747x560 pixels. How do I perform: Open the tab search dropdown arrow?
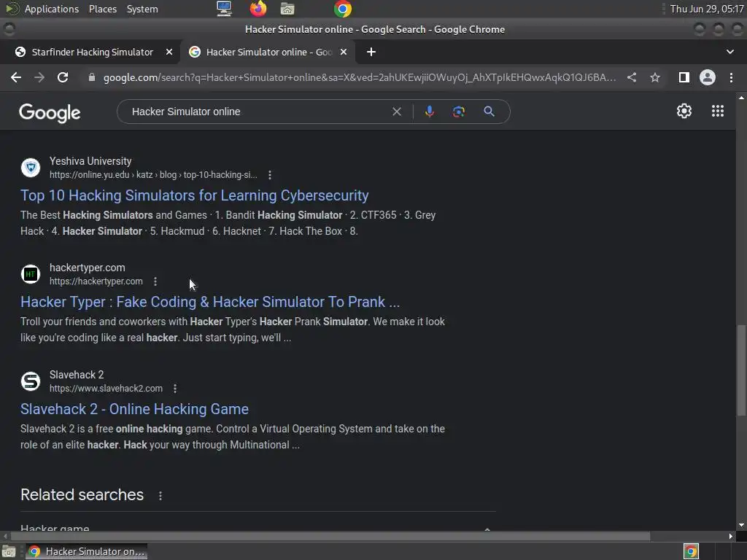(729, 52)
